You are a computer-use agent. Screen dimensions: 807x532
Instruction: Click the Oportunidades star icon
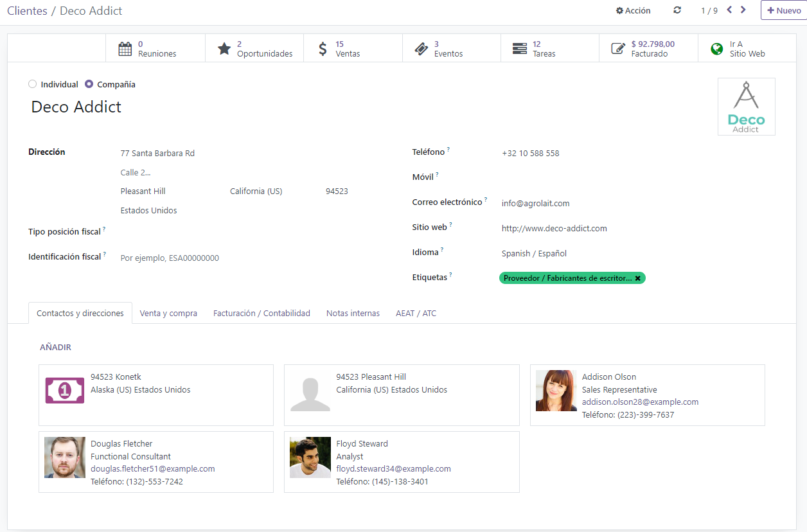[x=224, y=47]
